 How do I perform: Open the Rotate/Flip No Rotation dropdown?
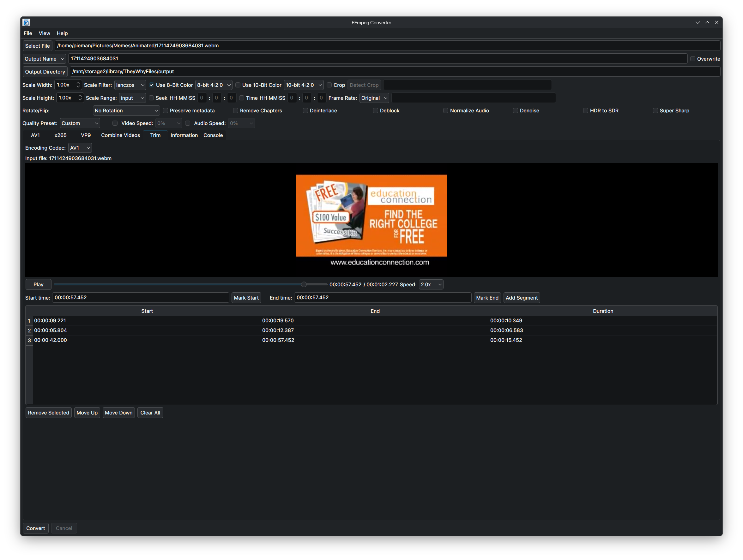point(126,110)
